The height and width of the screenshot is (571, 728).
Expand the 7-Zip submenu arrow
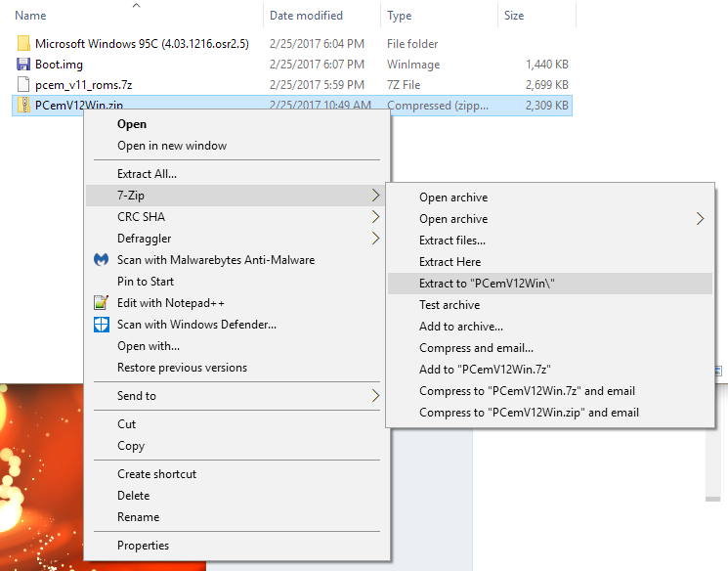tap(375, 196)
